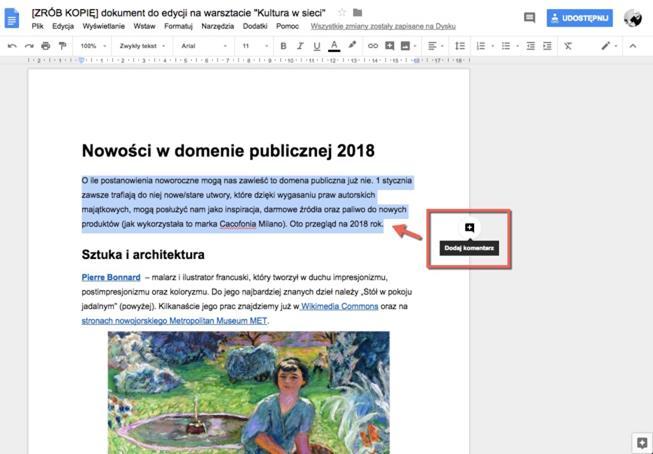The image size is (653, 454).
Task: Open the Narzędzia menu
Action: 218,26
